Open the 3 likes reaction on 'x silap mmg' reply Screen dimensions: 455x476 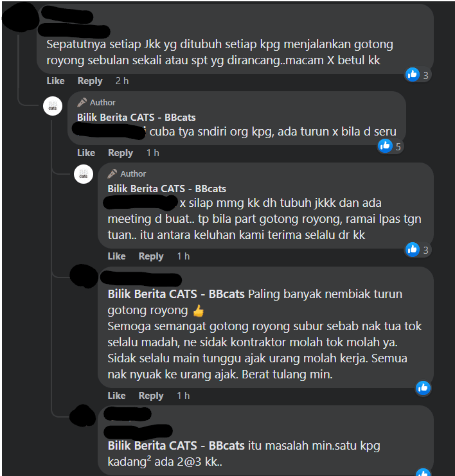coord(418,250)
